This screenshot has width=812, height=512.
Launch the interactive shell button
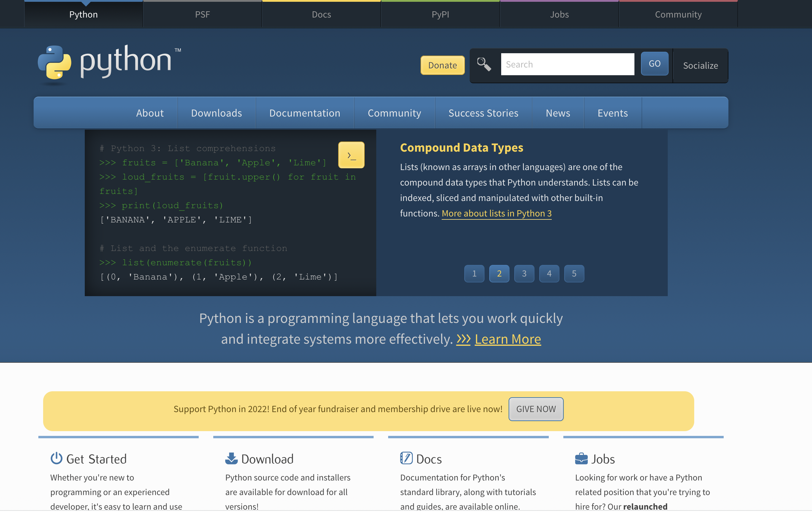(x=351, y=155)
